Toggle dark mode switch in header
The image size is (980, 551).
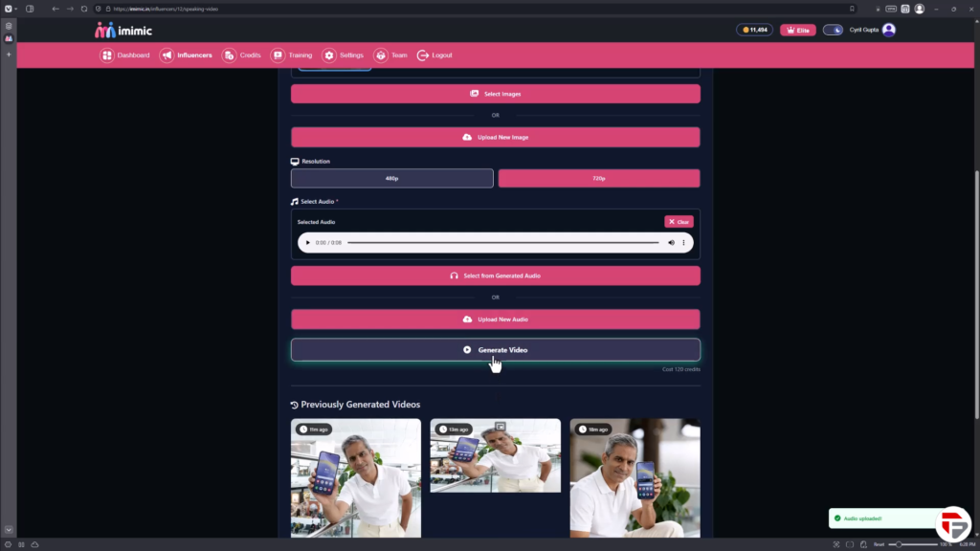click(833, 30)
